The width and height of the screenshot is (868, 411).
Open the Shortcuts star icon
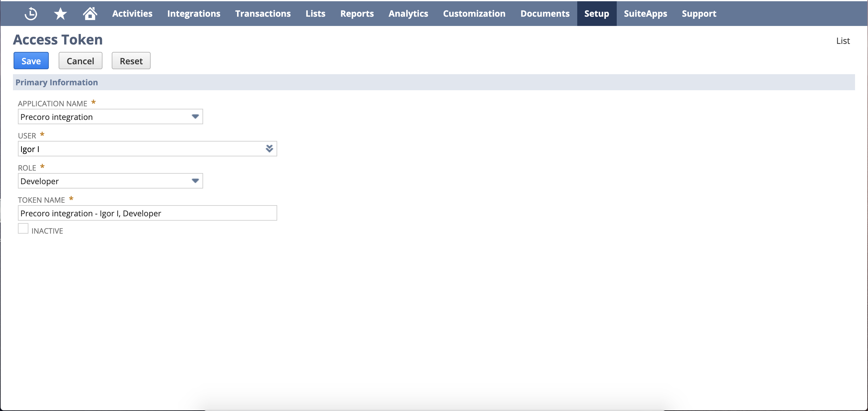(60, 14)
